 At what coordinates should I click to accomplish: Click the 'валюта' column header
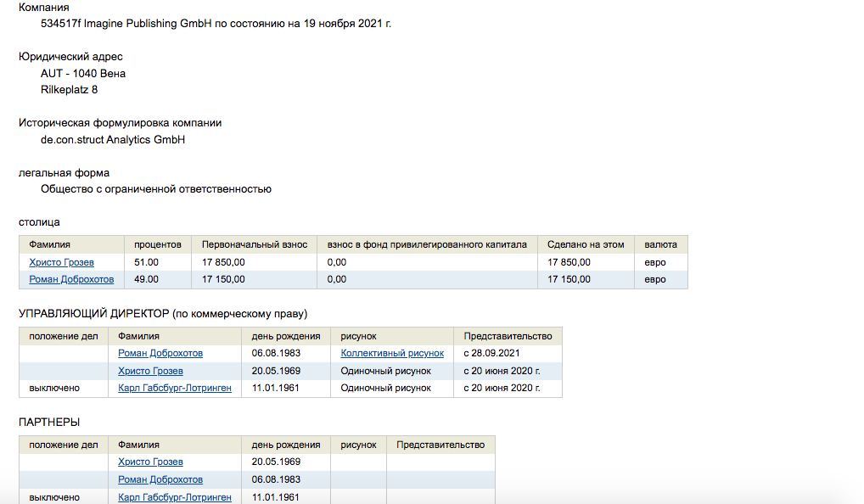click(660, 244)
